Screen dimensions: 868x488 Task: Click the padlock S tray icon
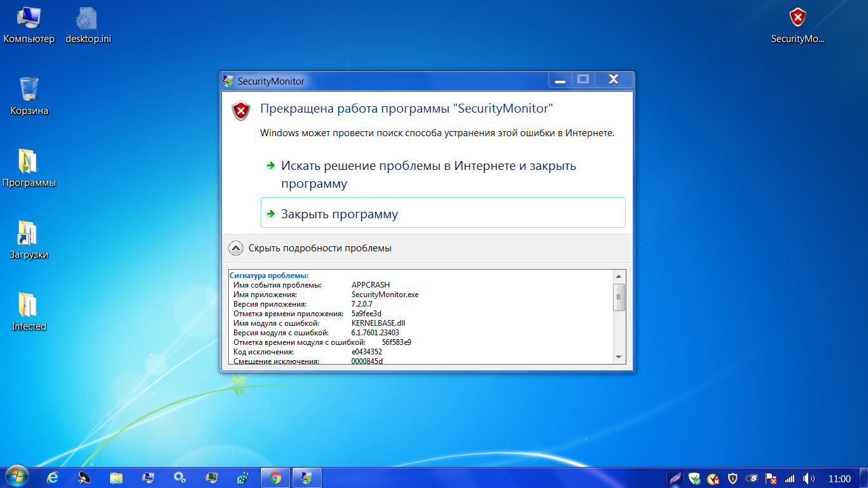(x=752, y=478)
